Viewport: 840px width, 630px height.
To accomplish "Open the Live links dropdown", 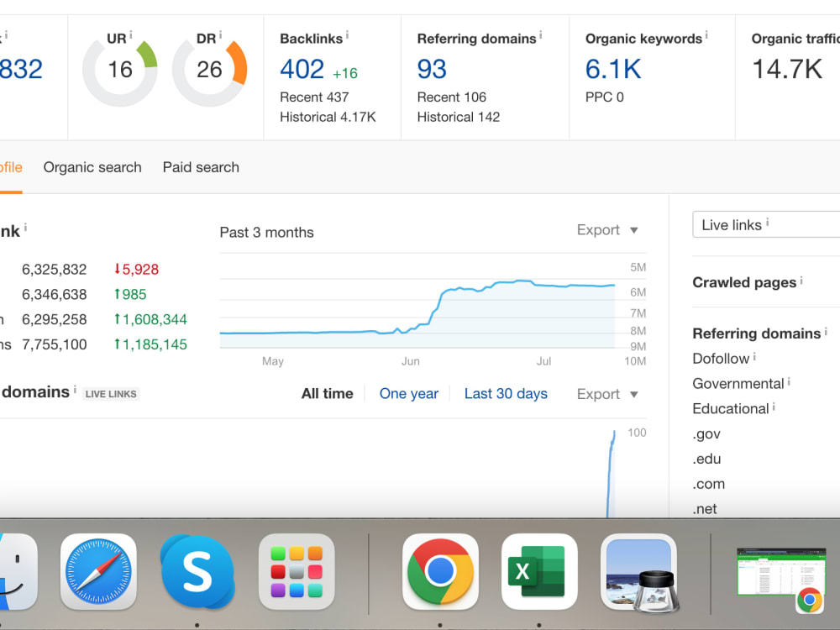I will coord(766,224).
